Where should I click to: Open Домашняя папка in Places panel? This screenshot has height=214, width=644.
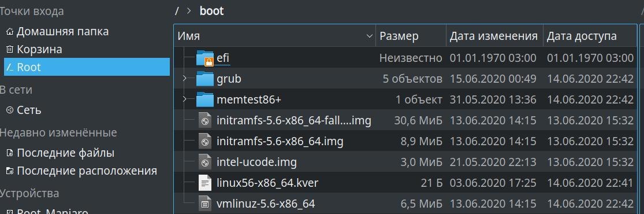click(58, 31)
